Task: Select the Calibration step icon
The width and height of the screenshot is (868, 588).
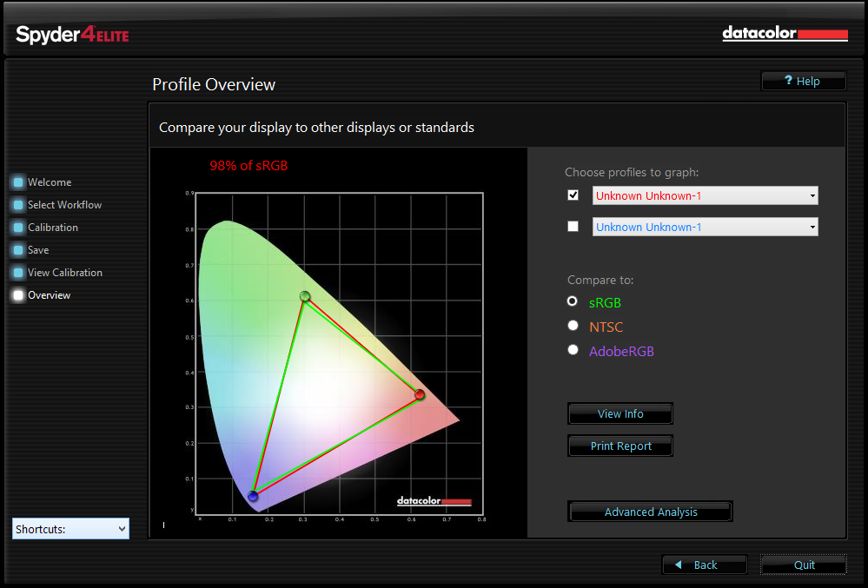Action: coord(18,227)
